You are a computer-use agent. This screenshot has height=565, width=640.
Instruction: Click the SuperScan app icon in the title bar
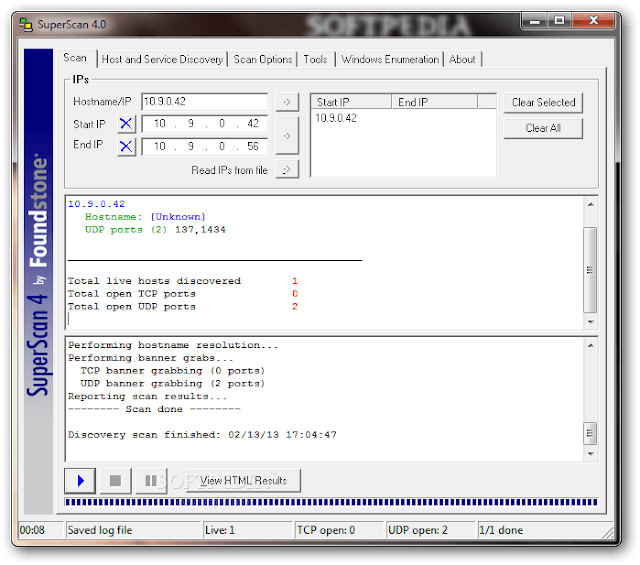(26, 24)
